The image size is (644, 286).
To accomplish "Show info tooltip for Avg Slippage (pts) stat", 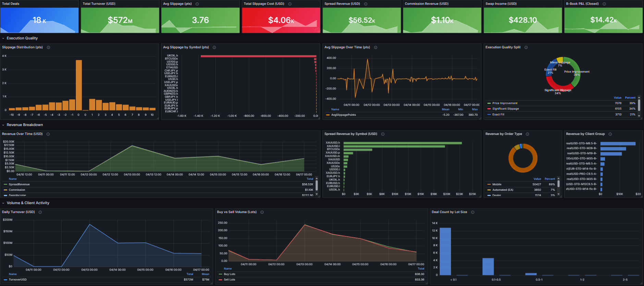I will tap(197, 4).
